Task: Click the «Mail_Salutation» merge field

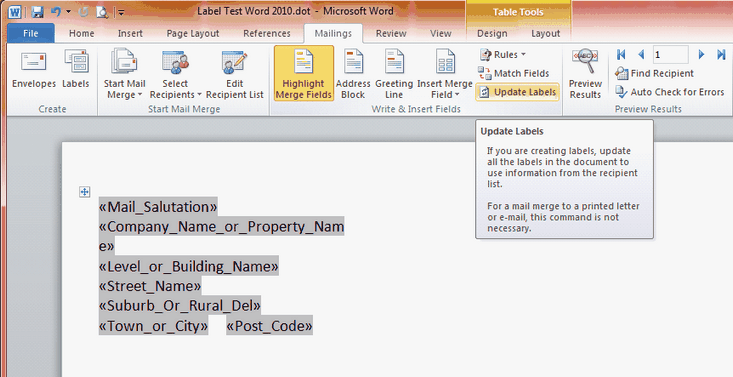Action: pyautogui.click(x=158, y=207)
